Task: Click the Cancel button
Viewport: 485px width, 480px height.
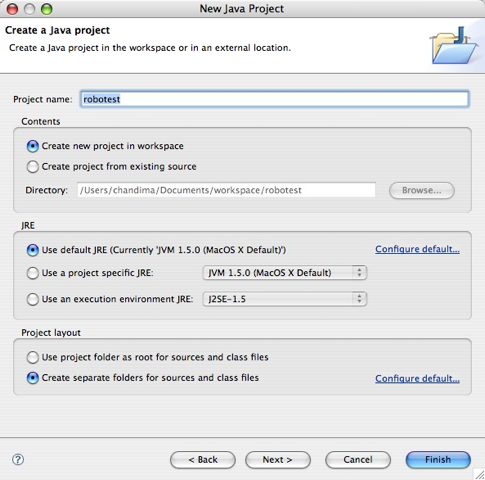Action: [358, 460]
